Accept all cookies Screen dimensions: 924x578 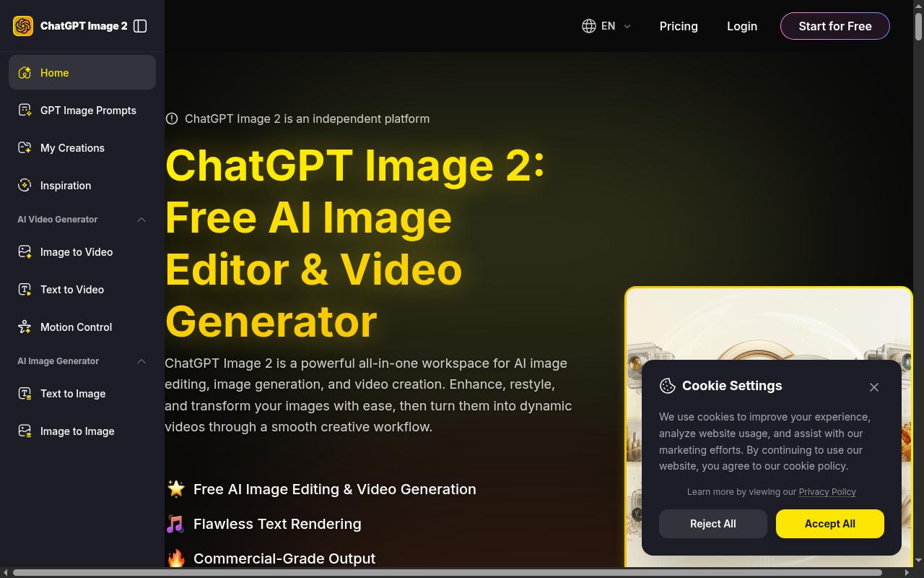830,524
